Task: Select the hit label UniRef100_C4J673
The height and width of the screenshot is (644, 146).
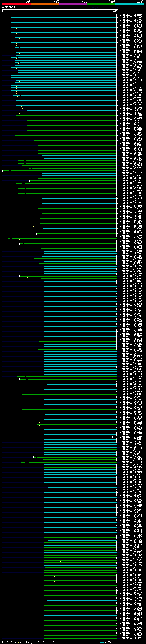Action: tap(131, 110)
